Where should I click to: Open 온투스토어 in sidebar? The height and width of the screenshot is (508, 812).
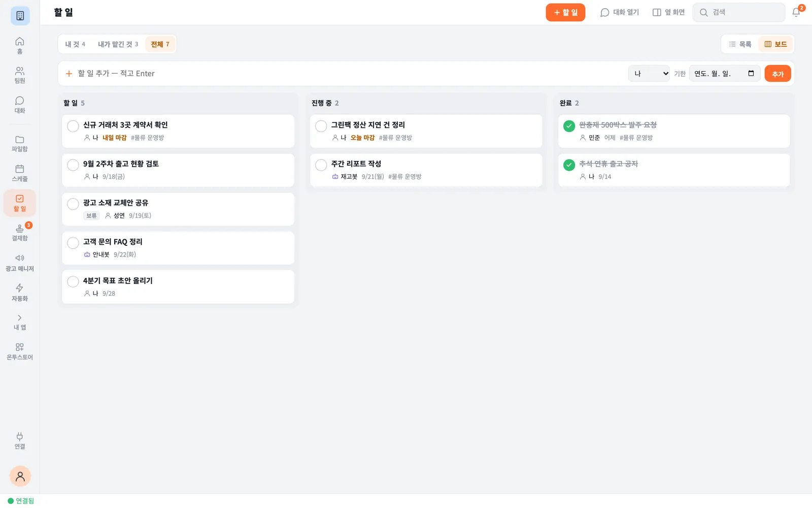(20, 352)
